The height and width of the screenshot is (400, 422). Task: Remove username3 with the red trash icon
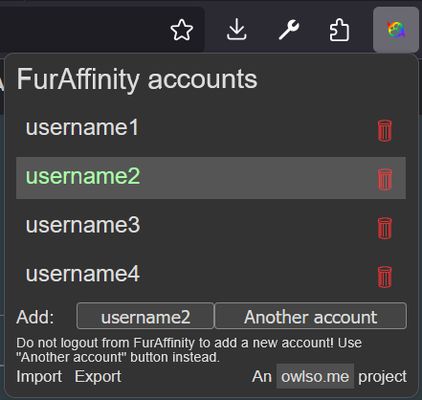384,228
